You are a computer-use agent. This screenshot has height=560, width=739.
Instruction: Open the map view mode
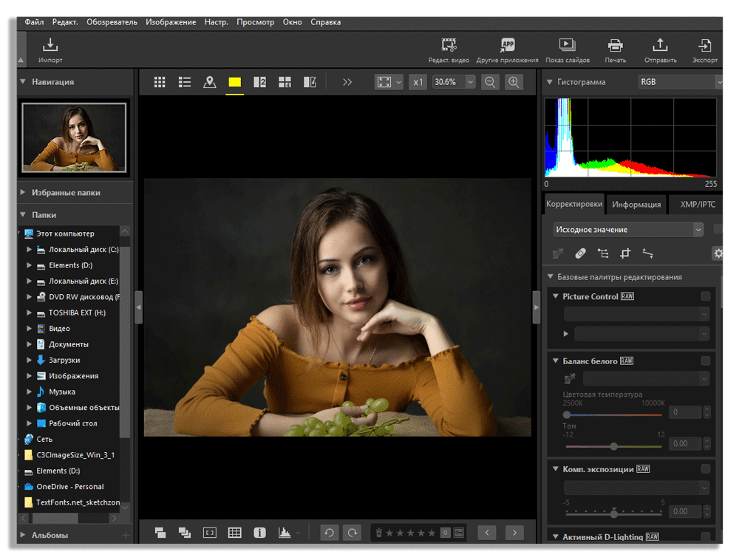click(209, 82)
